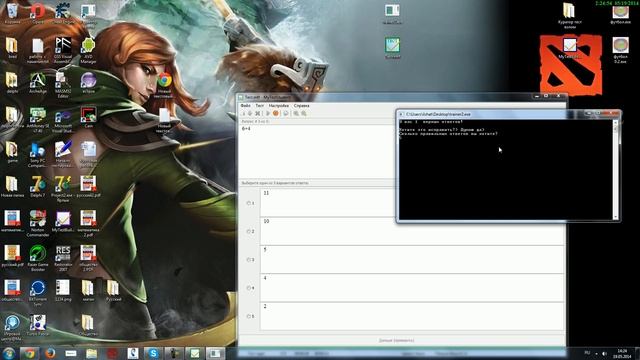This screenshot has height=360, width=640.
Task: Click the taskbar clock showing 14:24
Action: pos(622,353)
